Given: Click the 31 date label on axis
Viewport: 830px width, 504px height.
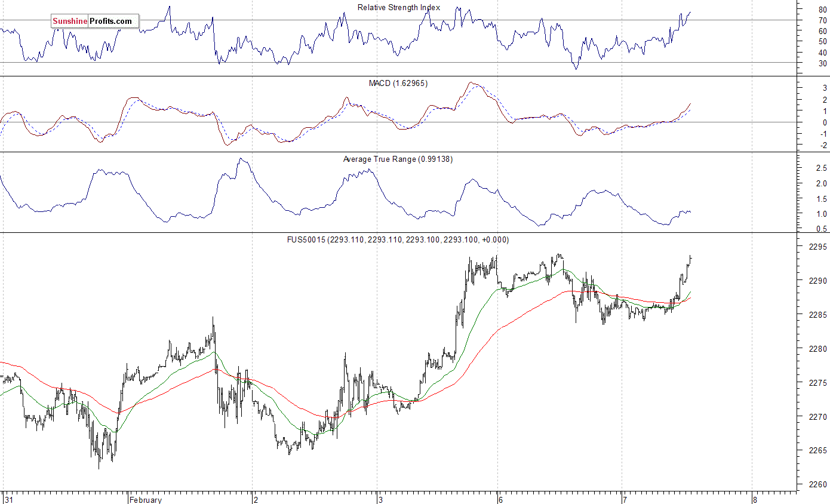Looking at the screenshot, I should pos(8,500).
